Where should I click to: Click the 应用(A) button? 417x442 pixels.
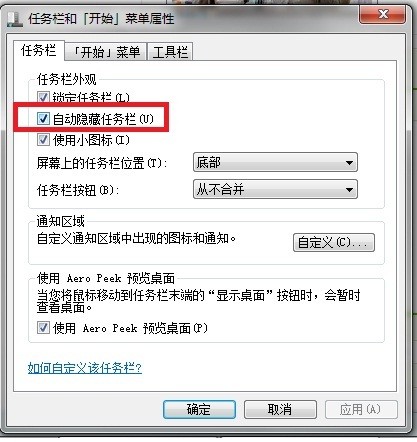(361, 409)
